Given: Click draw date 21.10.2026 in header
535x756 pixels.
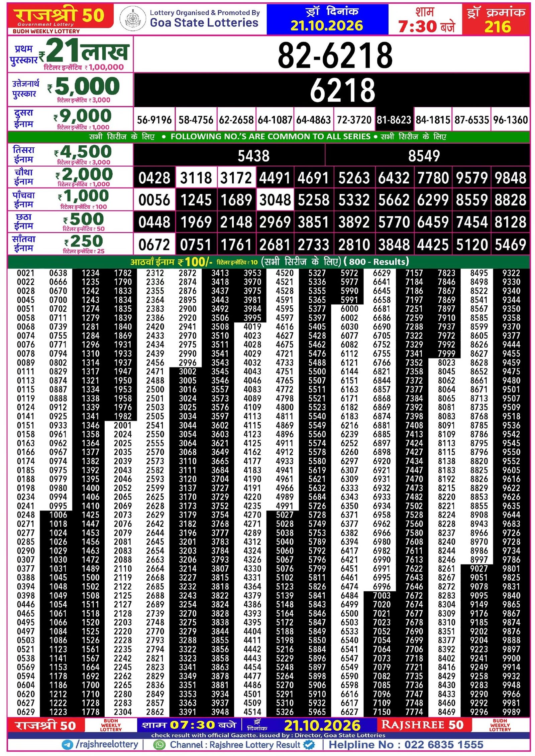Looking at the screenshot, I should (327, 26).
